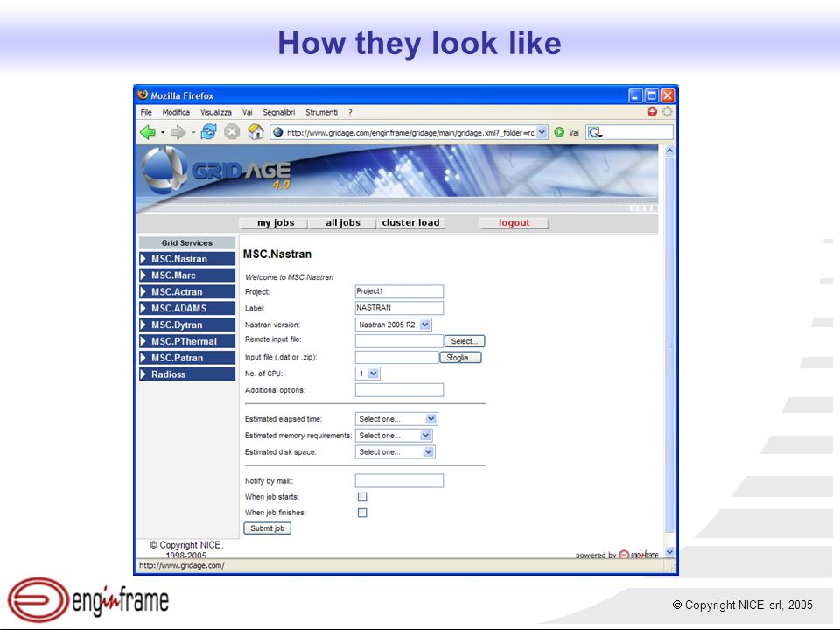This screenshot has height=630, width=840.
Task: Click the Sfoglia... browse button
Action: coord(460,357)
